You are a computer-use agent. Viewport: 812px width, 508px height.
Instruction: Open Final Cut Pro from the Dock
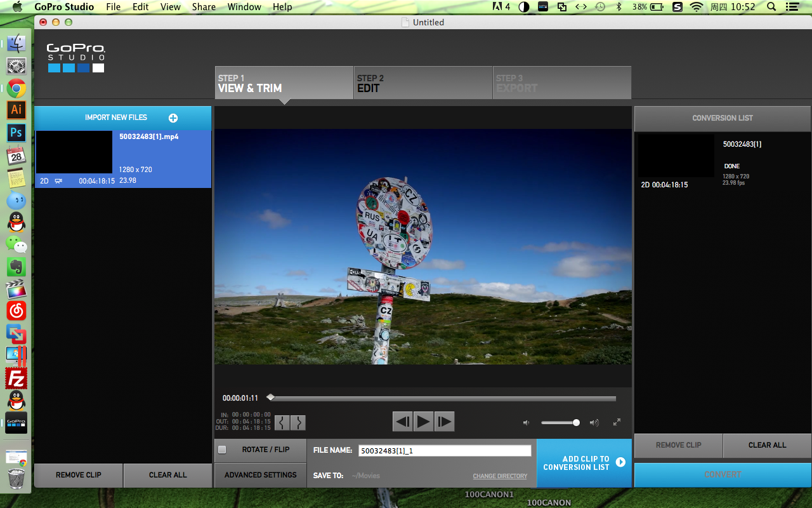pyautogui.click(x=16, y=289)
